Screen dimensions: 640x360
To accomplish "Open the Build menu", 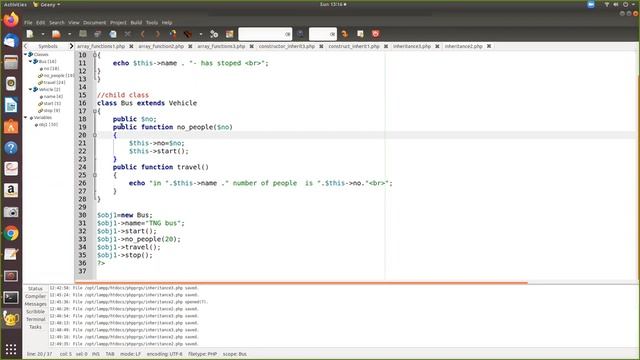I will (x=136, y=23).
